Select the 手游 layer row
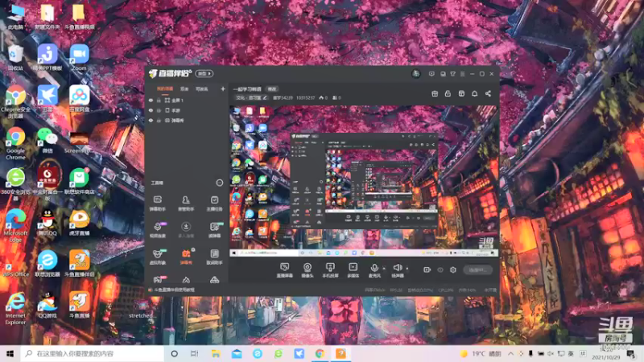644x362 pixels. [x=187, y=110]
